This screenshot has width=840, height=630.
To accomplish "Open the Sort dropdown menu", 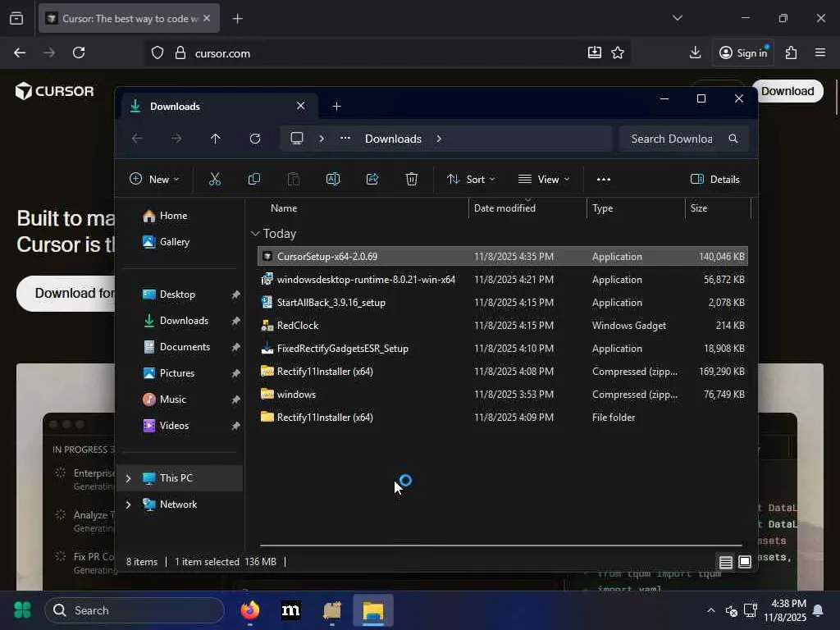I will [x=471, y=179].
